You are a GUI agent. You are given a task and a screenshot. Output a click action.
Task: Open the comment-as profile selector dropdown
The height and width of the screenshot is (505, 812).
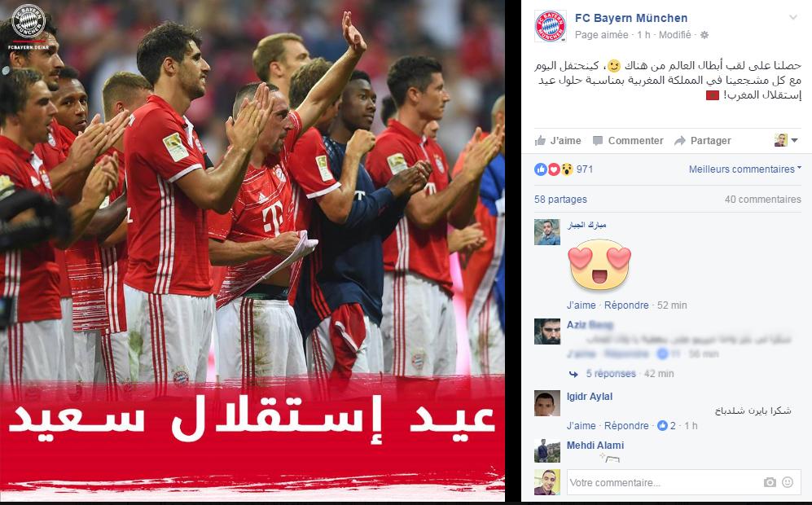(786, 140)
